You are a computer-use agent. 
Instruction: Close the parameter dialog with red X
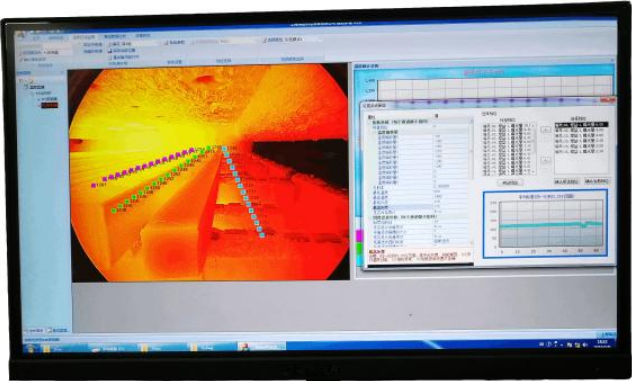coord(607,100)
